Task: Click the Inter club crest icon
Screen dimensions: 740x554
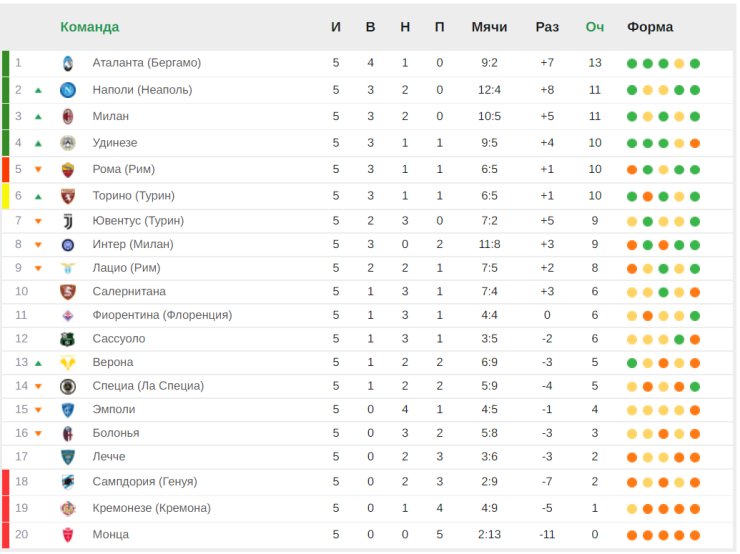Action: pyautogui.click(x=68, y=244)
